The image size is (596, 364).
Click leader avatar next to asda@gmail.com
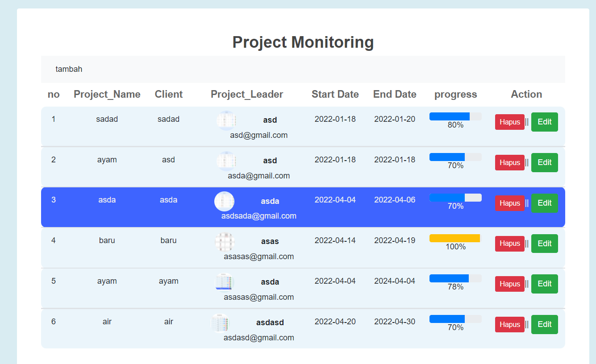coord(226,161)
